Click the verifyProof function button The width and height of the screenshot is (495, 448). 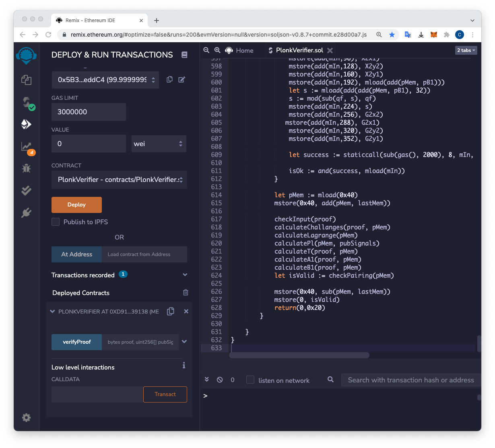click(76, 342)
